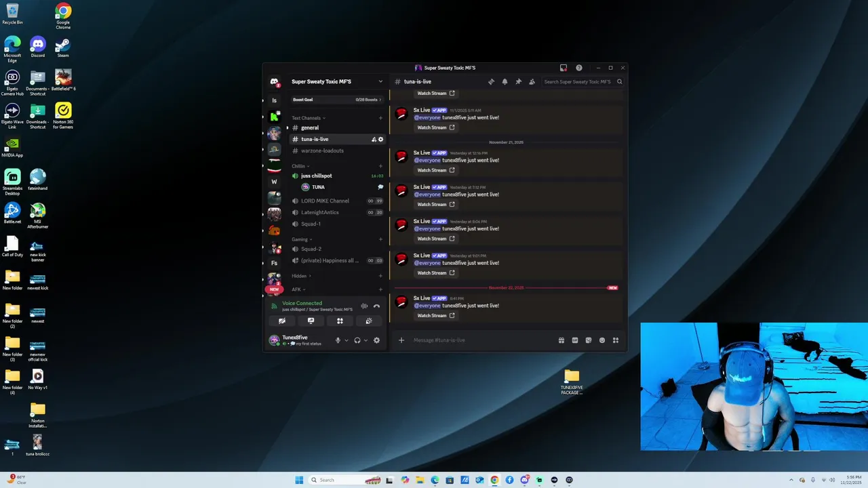868x488 pixels.
Task: Open Kick server icon in server list
Action: coord(274,117)
